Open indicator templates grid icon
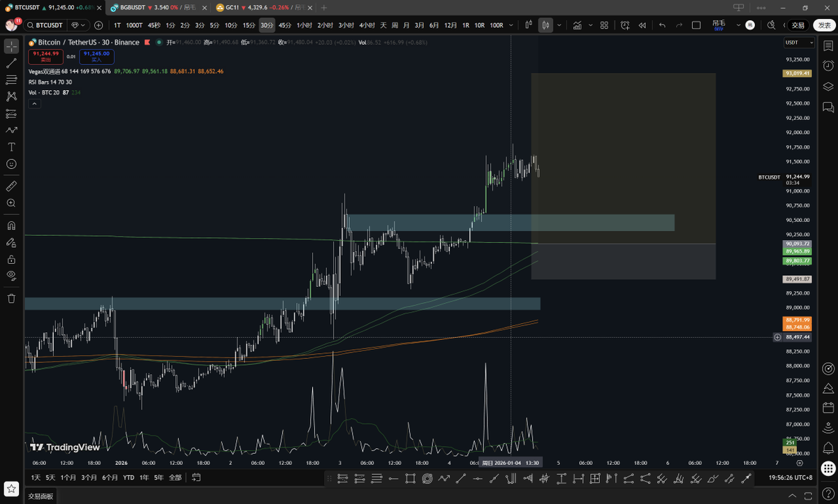This screenshot has width=838, height=504. (604, 25)
